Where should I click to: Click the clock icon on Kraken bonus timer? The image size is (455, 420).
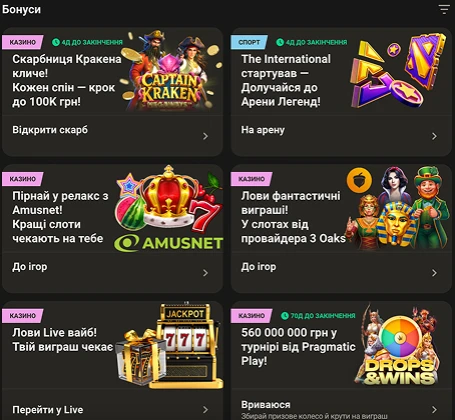[55, 42]
